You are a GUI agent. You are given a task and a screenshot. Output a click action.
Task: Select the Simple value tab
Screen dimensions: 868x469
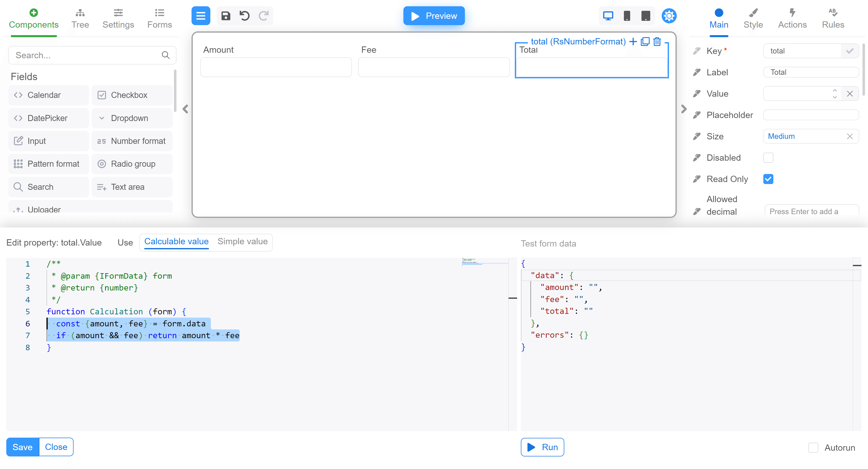click(242, 242)
